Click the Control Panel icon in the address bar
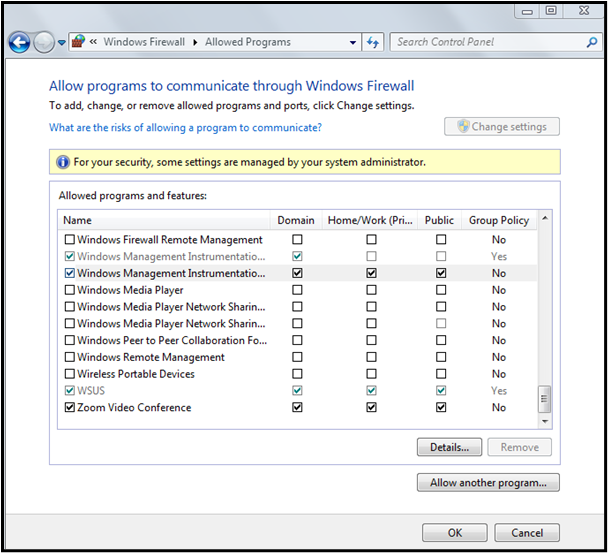Image resolution: width=608 pixels, height=553 pixels. click(79, 43)
